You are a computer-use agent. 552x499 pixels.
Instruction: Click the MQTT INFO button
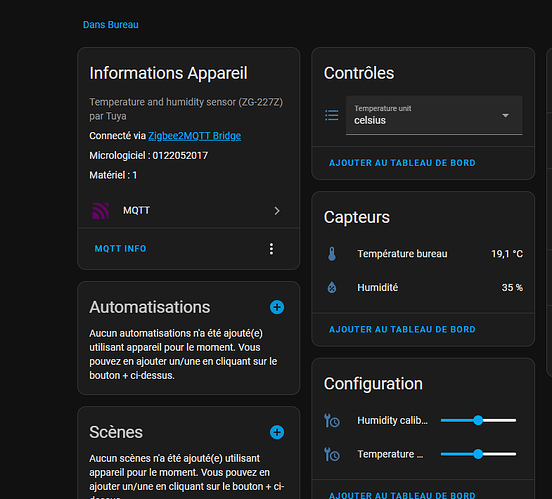[x=120, y=249]
